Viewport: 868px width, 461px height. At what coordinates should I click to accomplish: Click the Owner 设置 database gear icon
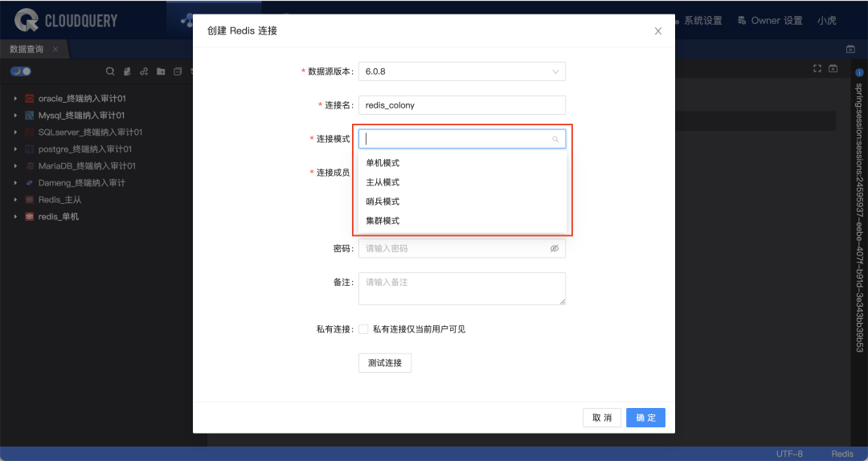(742, 21)
